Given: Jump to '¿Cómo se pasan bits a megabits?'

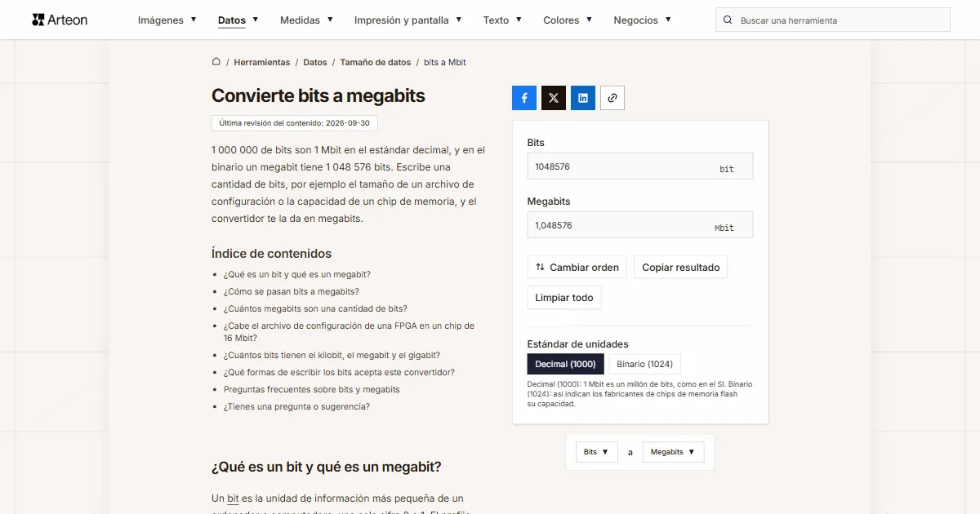Looking at the screenshot, I should (x=292, y=291).
